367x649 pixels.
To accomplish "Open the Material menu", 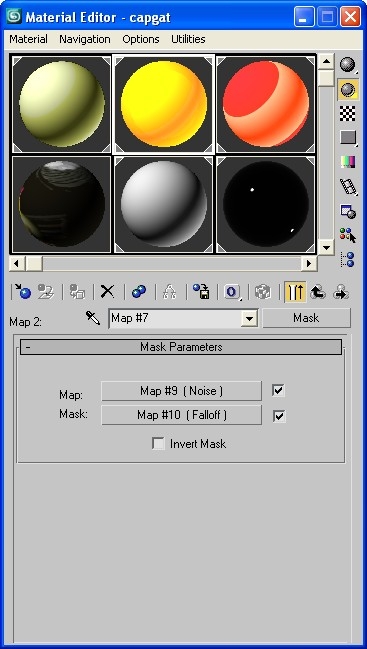I will coord(29,39).
